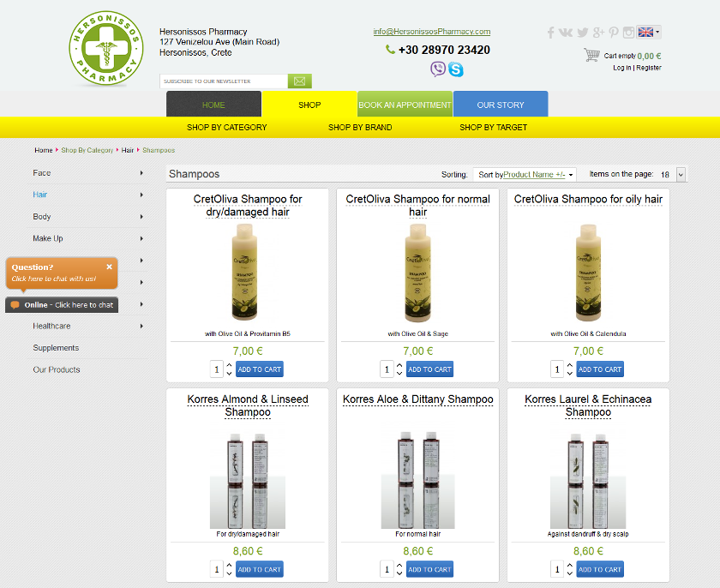Submit newsletter with envelope button
This screenshot has height=588, width=720.
(300, 81)
